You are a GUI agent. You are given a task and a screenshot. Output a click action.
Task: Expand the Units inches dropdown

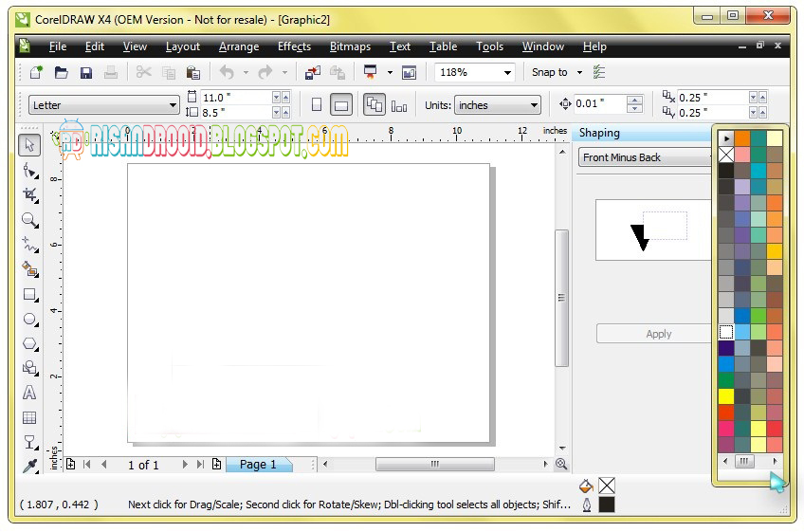pos(498,105)
